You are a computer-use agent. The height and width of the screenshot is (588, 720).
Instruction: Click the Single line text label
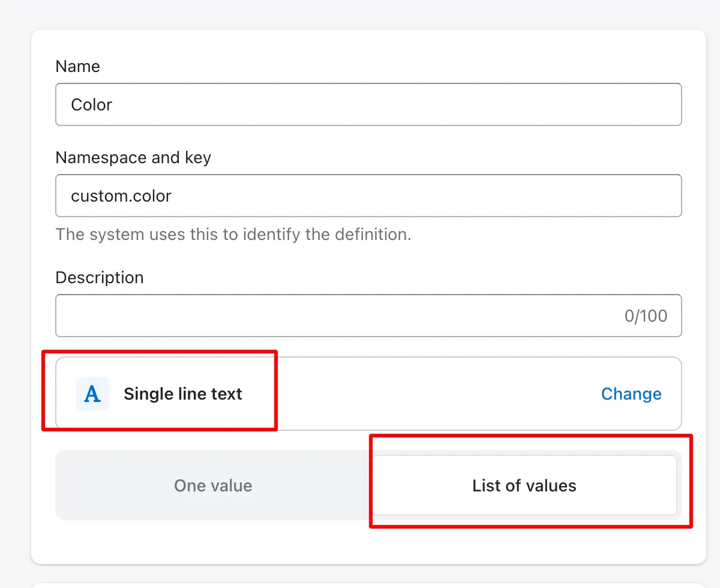point(183,394)
